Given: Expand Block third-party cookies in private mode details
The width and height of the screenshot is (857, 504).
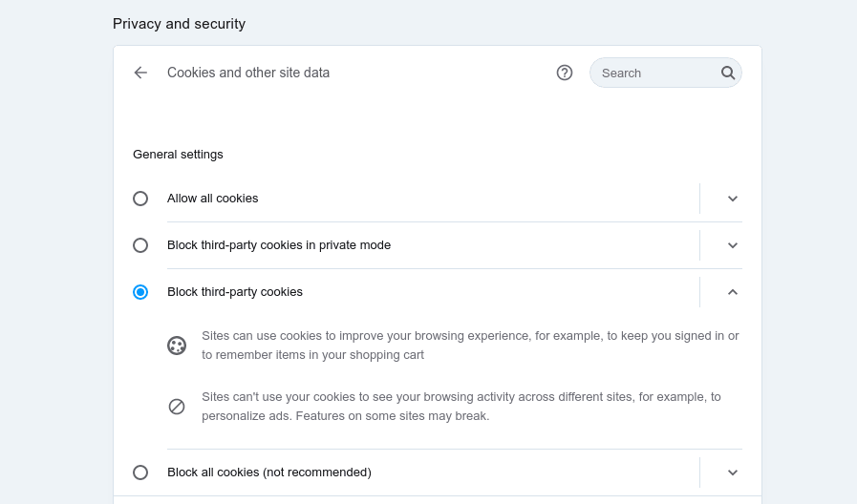Looking at the screenshot, I should tap(733, 245).
